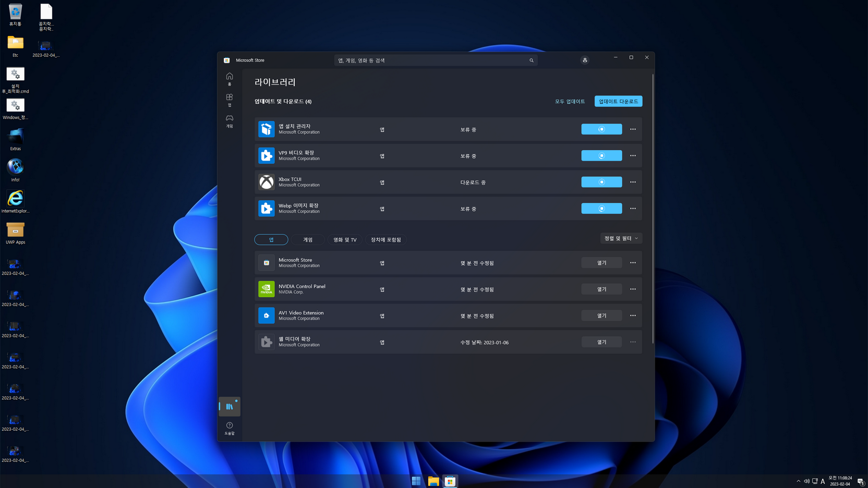The width and height of the screenshot is (868, 488).
Task: Click the Xbox TCUI app icon
Action: click(267, 182)
